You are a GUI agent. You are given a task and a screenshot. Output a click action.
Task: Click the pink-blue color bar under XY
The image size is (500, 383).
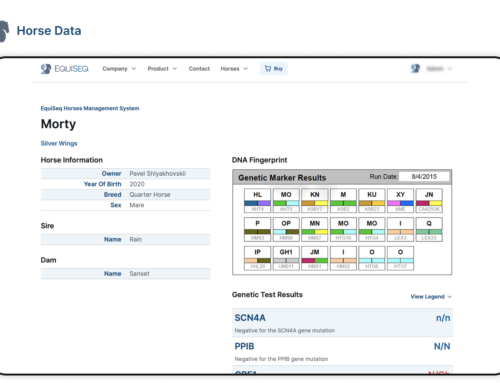[400, 203]
